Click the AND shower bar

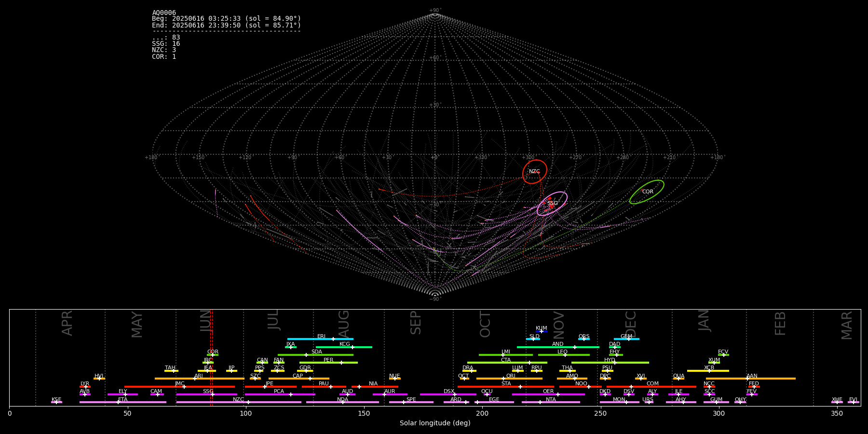[558, 347]
